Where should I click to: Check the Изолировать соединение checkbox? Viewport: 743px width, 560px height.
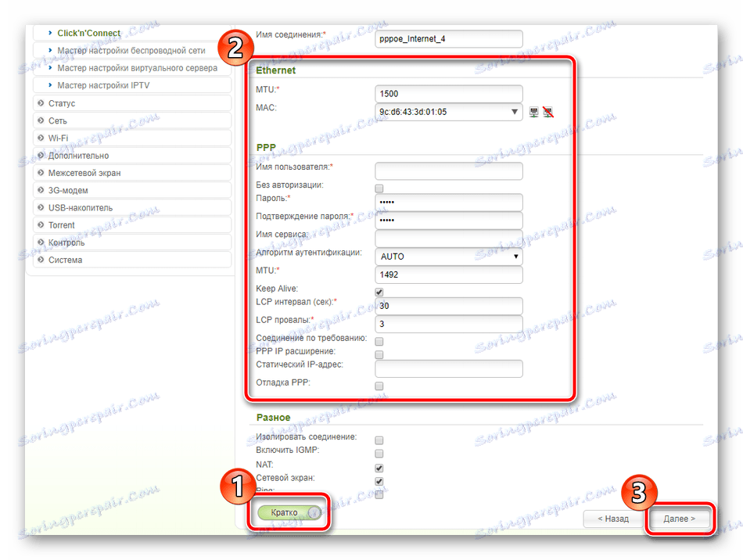coord(379,440)
